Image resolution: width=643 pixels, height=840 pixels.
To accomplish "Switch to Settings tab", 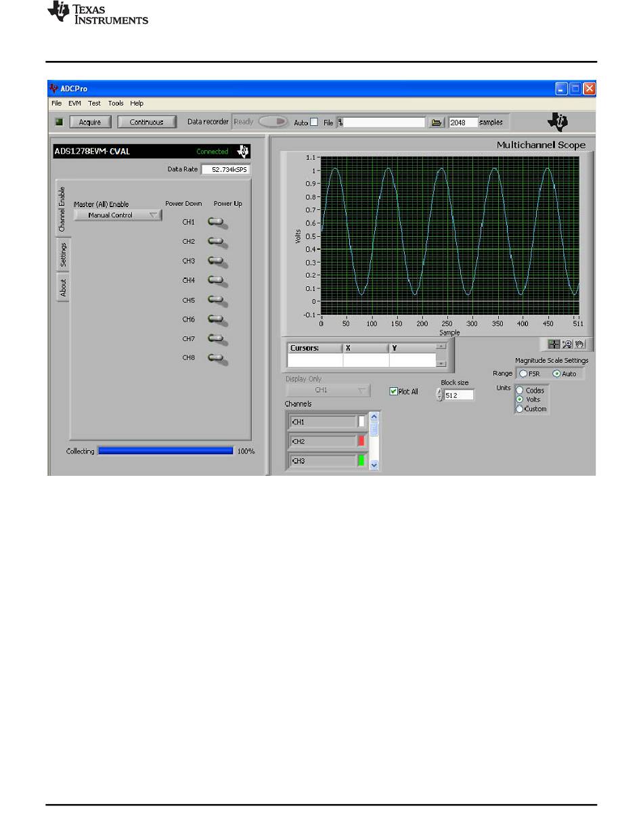I will click(x=62, y=255).
